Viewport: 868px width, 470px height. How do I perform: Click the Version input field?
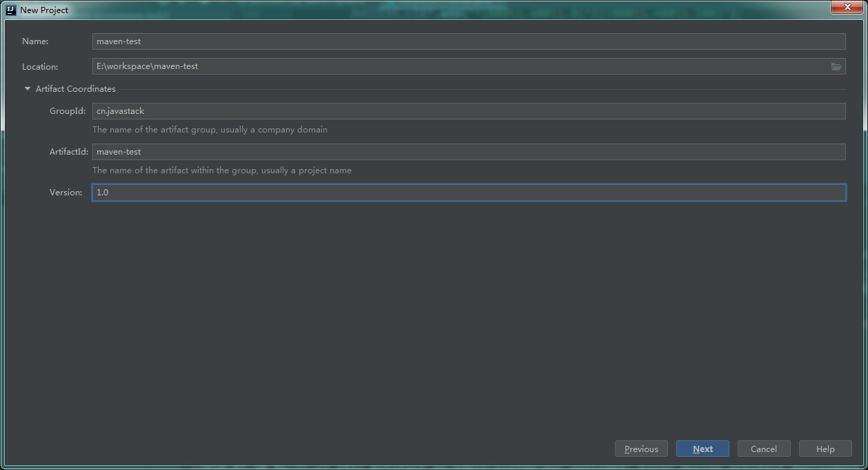[469, 193]
